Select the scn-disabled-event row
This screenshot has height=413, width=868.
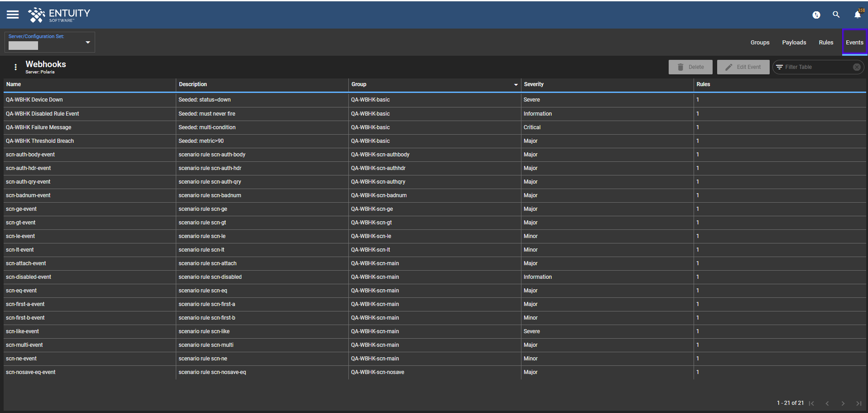click(435, 277)
